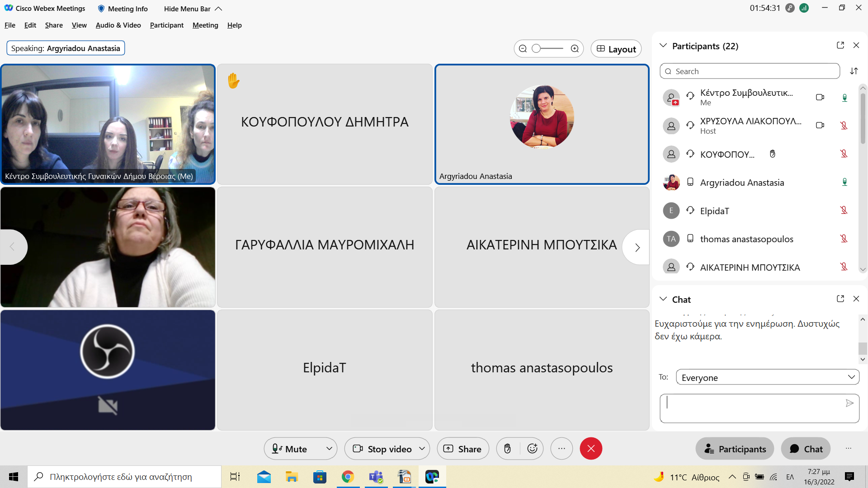868x488 pixels.
Task: Open side panel options ellipsis bottom right
Action: 849,449
